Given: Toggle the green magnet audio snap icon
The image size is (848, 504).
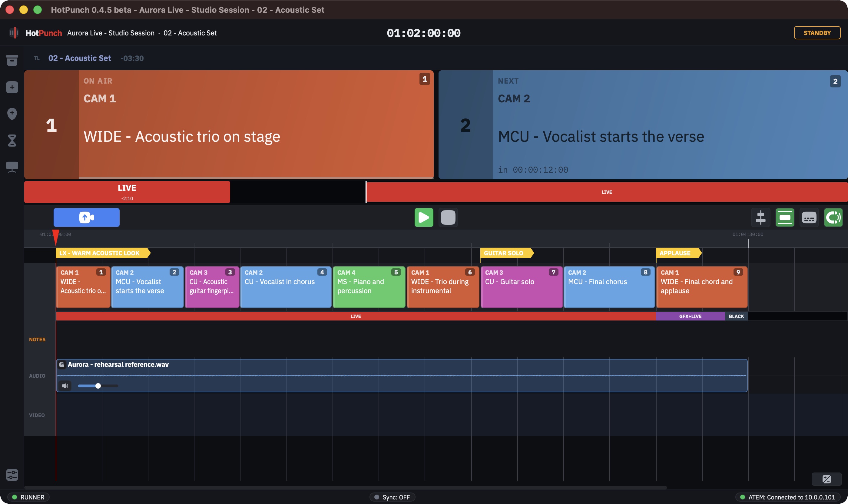Looking at the screenshot, I should (833, 217).
